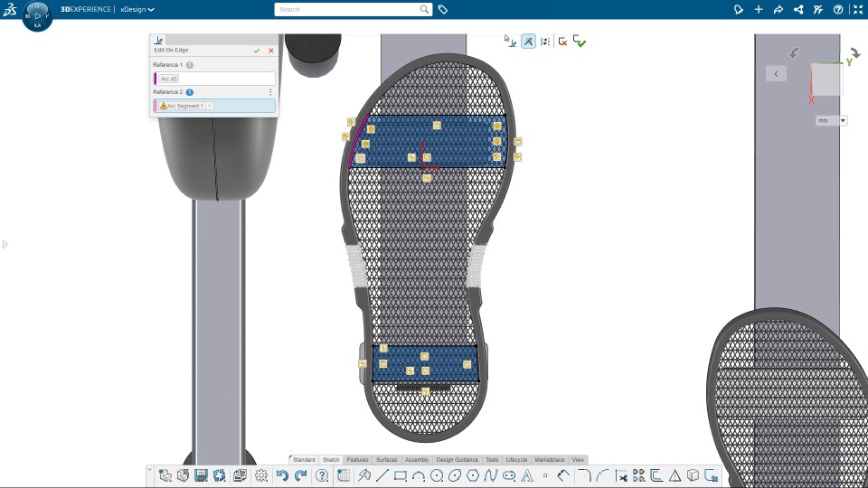Open the xDesign app dropdown

pyautogui.click(x=137, y=9)
